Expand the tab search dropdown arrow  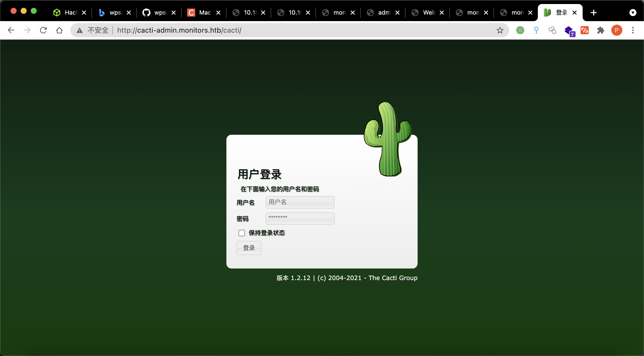[x=633, y=13]
